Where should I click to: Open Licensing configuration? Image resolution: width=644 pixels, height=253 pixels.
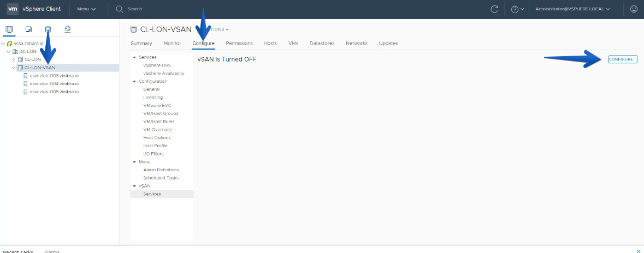click(x=153, y=98)
